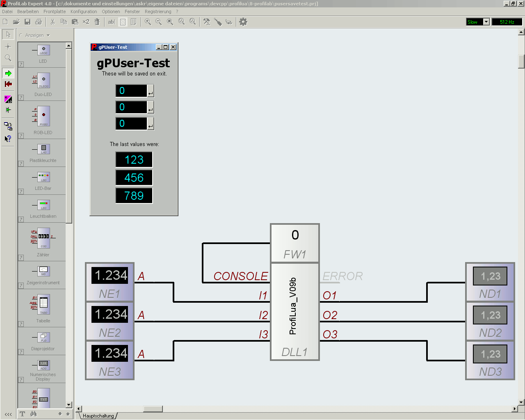Toggle the dotted grid icon
This screenshot has height=420, width=525.
pyautogui.click(x=123, y=22)
